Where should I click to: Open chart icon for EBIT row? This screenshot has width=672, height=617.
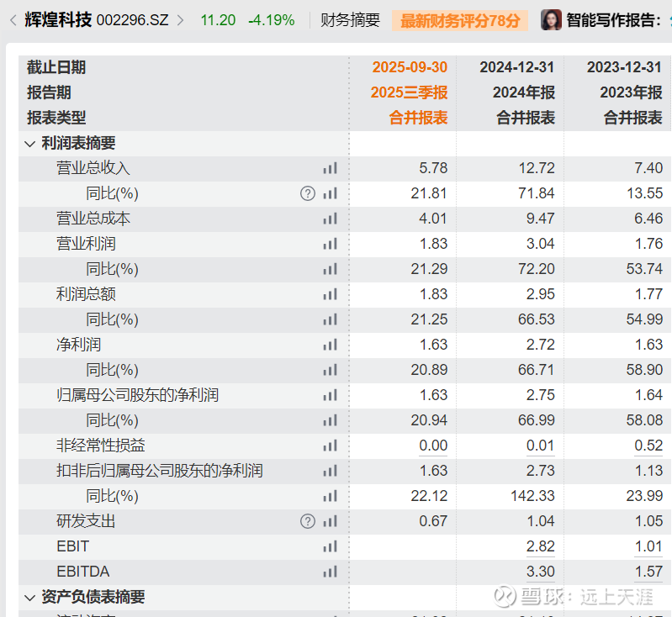coord(330,546)
